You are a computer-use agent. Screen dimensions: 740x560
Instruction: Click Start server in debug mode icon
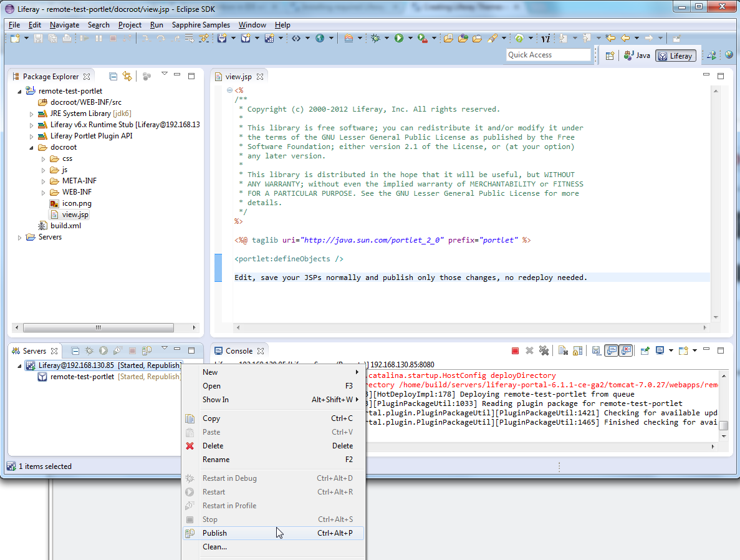[89, 351]
